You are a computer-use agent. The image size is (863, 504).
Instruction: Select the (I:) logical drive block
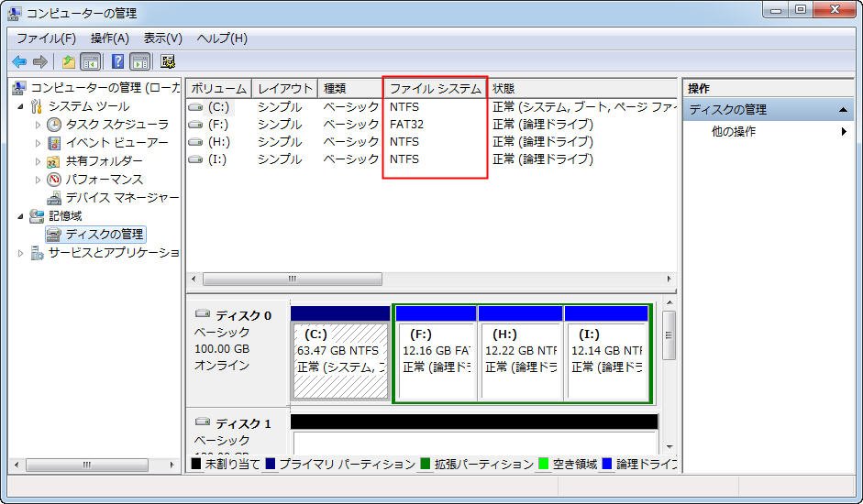point(607,360)
